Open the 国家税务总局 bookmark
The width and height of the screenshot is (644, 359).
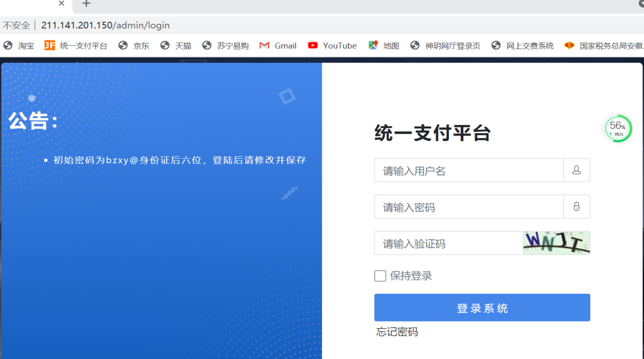point(604,45)
